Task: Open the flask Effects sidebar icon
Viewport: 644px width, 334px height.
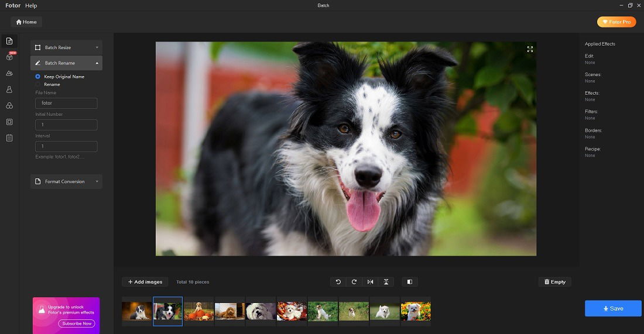Action: point(9,89)
